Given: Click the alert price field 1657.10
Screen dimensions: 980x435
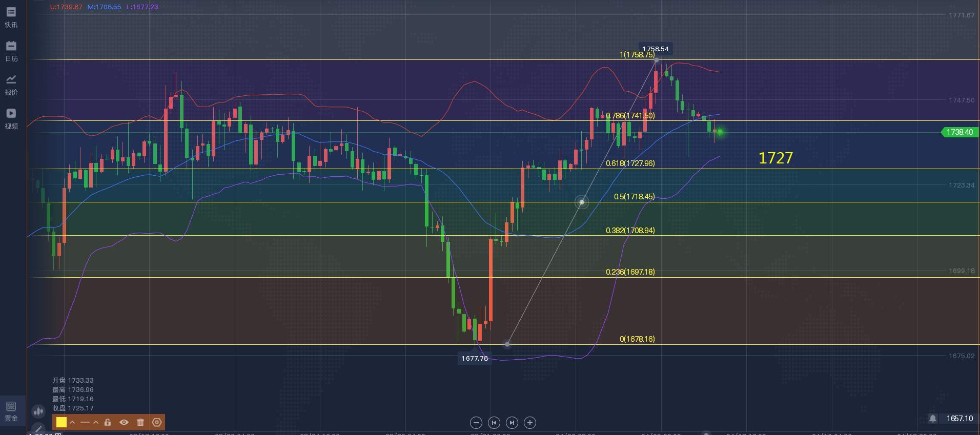Looking at the screenshot, I should (x=959, y=419).
